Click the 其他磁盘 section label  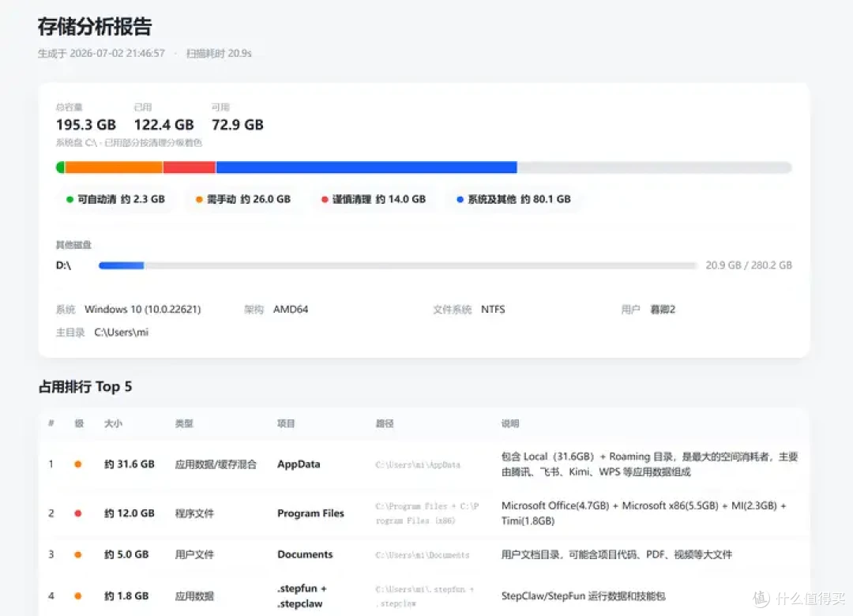tap(74, 245)
